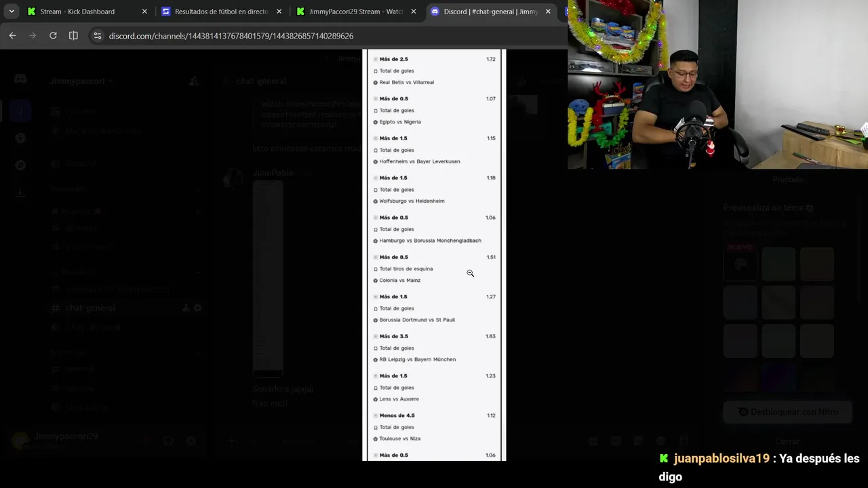The height and width of the screenshot is (488, 868).
Task: Click the odds value 1.72
Action: click(491, 59)
